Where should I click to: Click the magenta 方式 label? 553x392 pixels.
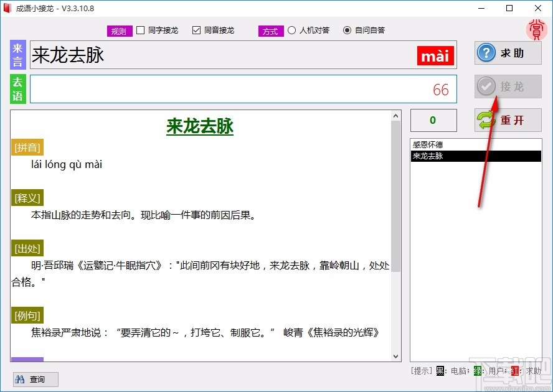click(270, 30)
